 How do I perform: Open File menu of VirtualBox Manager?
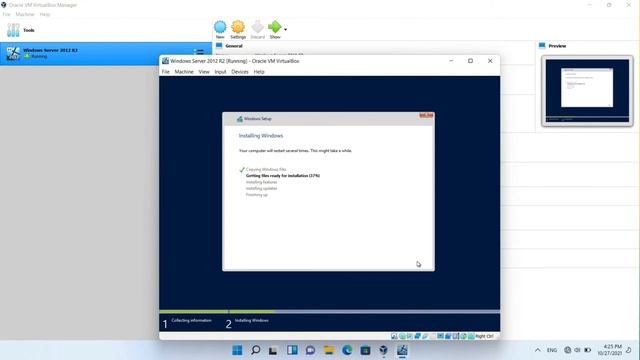[x=7, y=14]
